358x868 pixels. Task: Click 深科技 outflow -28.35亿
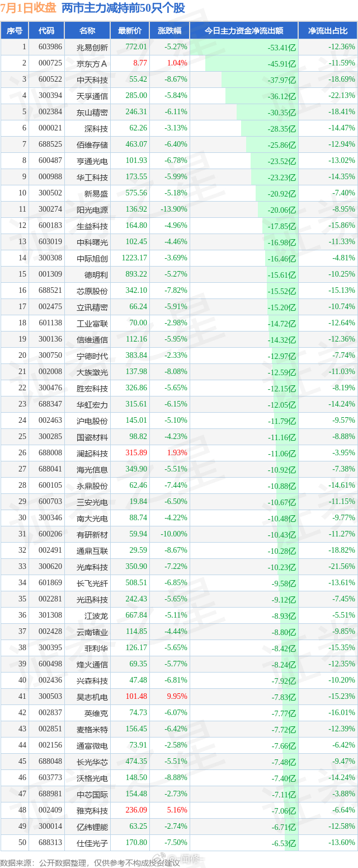[x=282, y=129]
